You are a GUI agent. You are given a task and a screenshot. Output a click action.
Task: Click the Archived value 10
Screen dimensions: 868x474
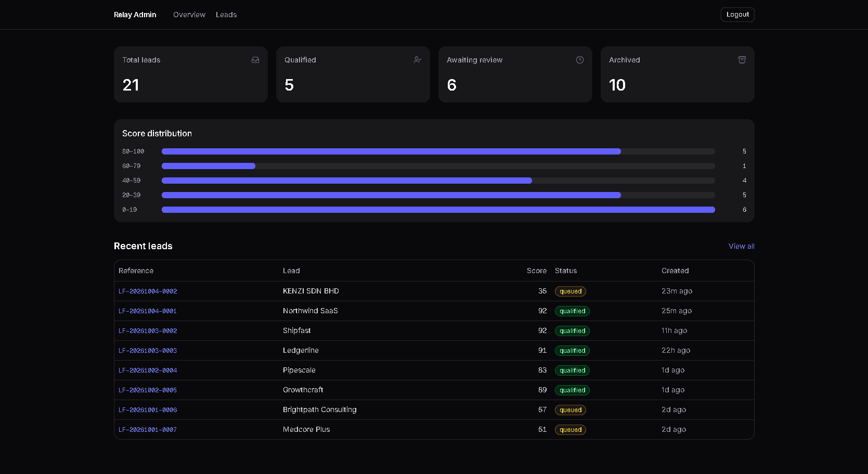[617, 85]
